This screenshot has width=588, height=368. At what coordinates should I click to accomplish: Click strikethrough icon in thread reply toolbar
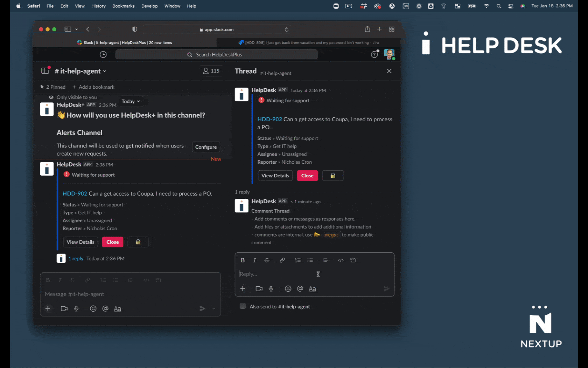267,260
